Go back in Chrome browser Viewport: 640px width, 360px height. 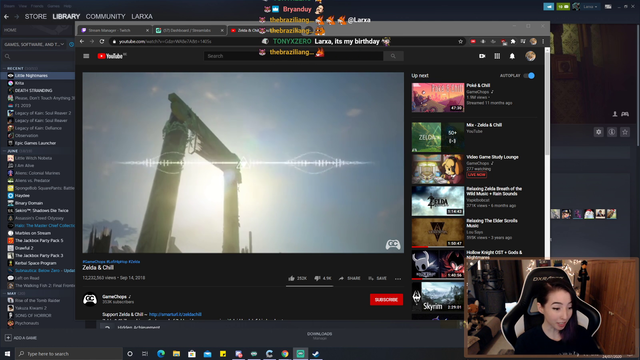pos(82,41)
